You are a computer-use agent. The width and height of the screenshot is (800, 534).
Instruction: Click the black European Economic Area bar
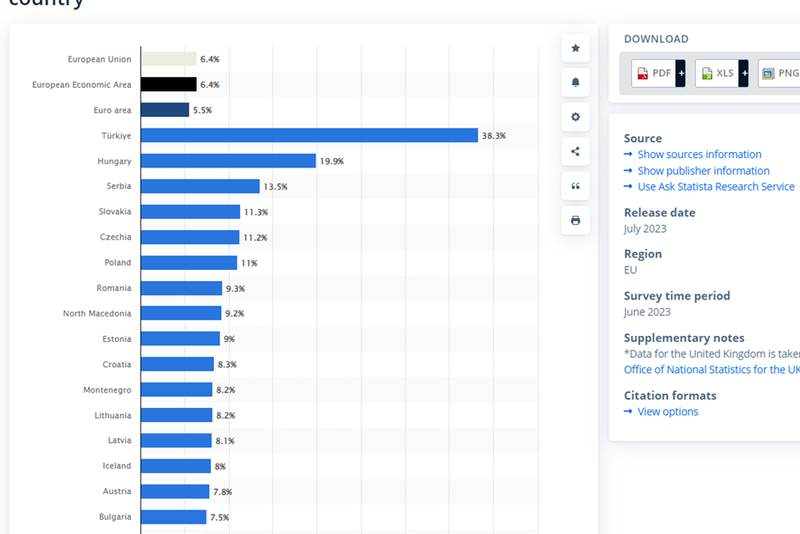(168, 85)
